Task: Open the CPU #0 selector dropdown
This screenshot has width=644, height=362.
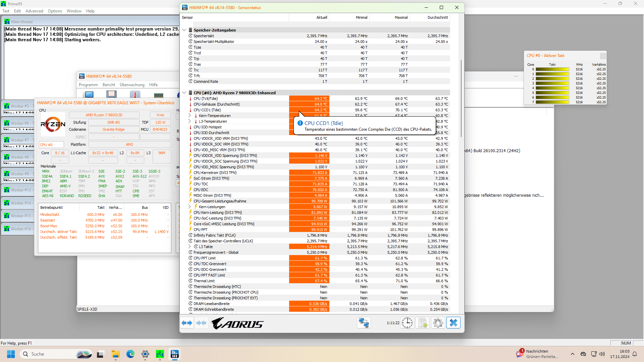Action: (x=51, y=145)
